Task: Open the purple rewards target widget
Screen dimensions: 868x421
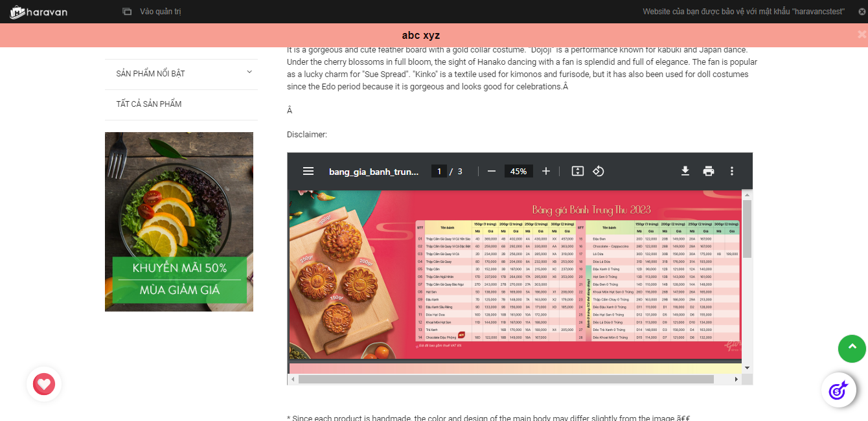Action: [x=839, y=390]
